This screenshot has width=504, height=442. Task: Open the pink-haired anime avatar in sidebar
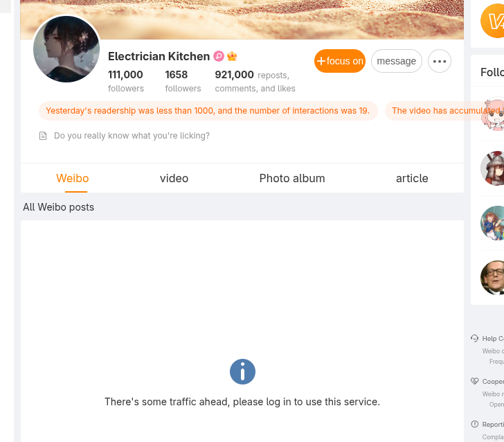[x=492, y=114]
